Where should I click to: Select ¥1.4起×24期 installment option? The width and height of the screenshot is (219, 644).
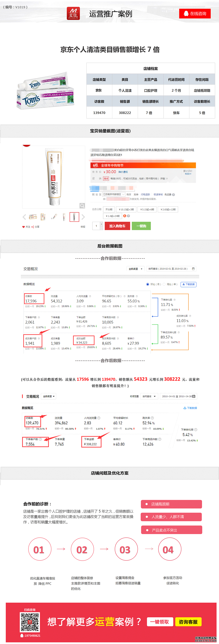[112, 216]
